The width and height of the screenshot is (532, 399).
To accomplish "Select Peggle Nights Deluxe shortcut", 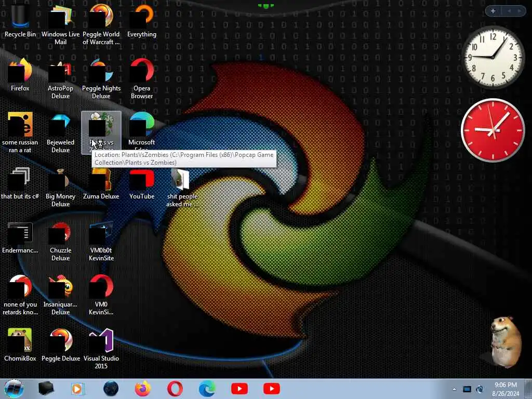I will click(x=101, y=79).
